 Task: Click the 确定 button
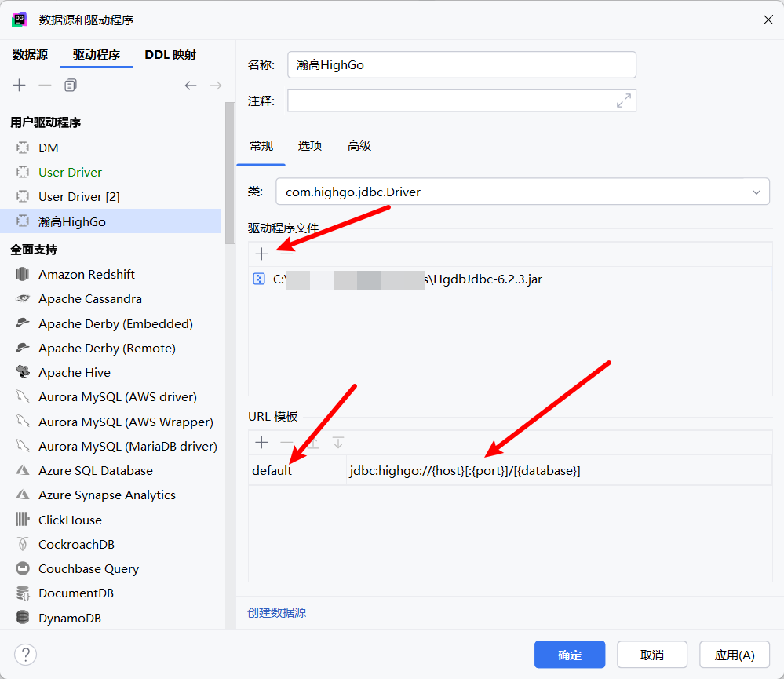[570, 655]
